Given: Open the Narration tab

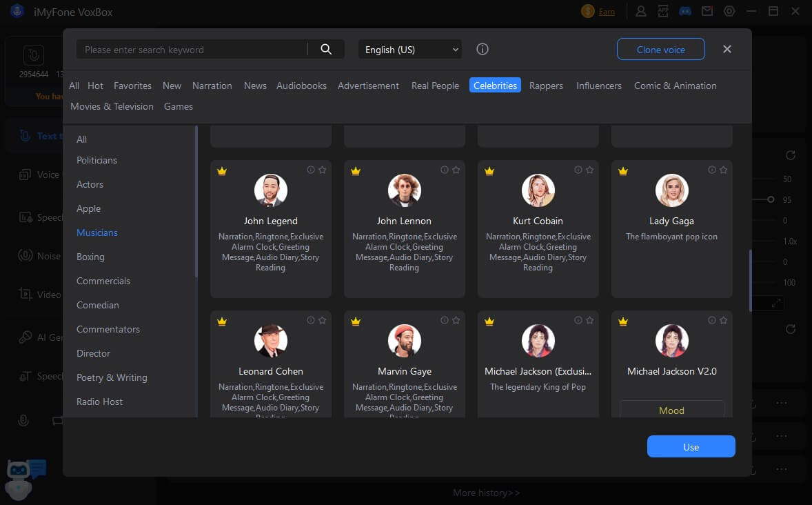Looking at the screenshot, I should 212,86.
